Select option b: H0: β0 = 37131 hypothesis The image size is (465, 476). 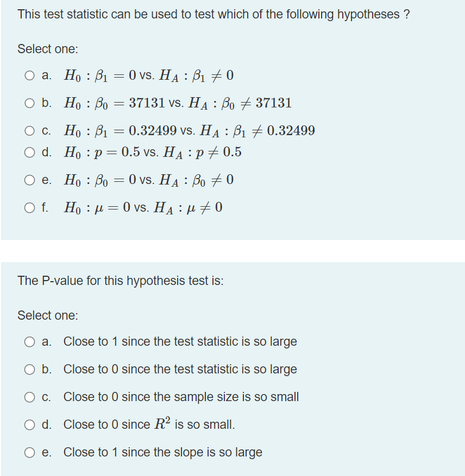pos(29,103)
